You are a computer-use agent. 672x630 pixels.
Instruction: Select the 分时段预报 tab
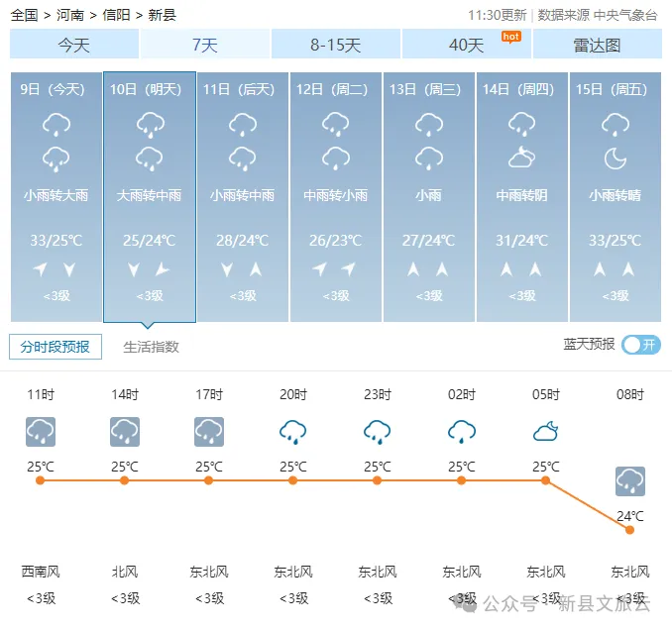click(x=56, y=347)
